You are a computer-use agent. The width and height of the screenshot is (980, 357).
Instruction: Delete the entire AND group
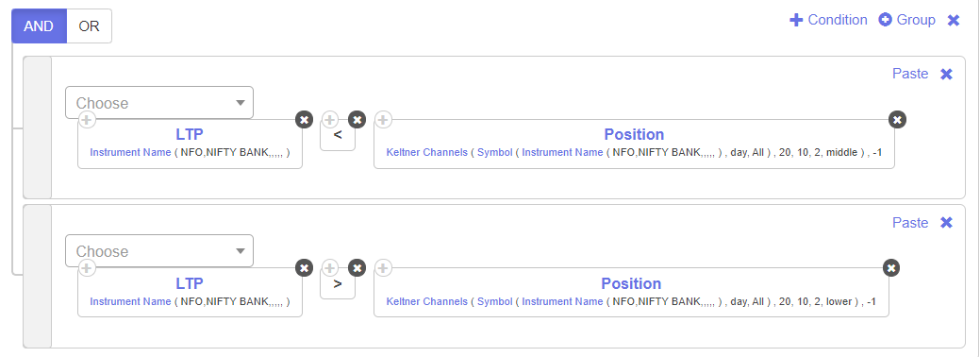click(954, 20)
